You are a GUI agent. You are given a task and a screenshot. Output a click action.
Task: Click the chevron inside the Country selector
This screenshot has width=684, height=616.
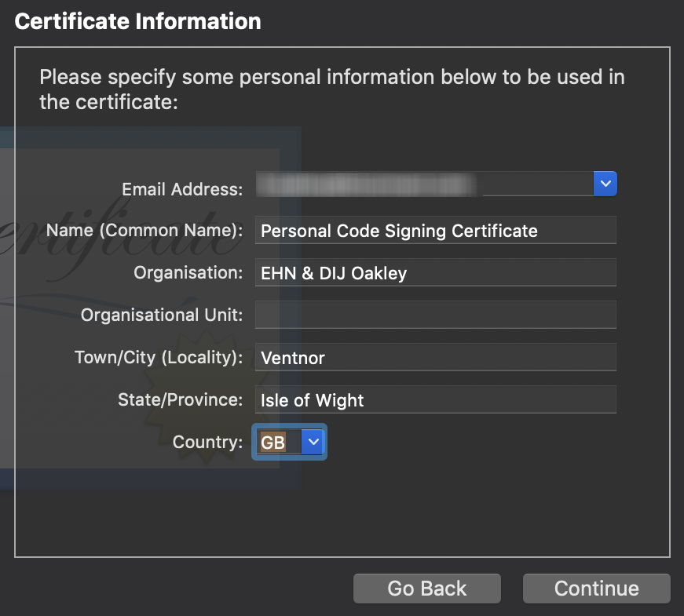click(x=313, y=442)
